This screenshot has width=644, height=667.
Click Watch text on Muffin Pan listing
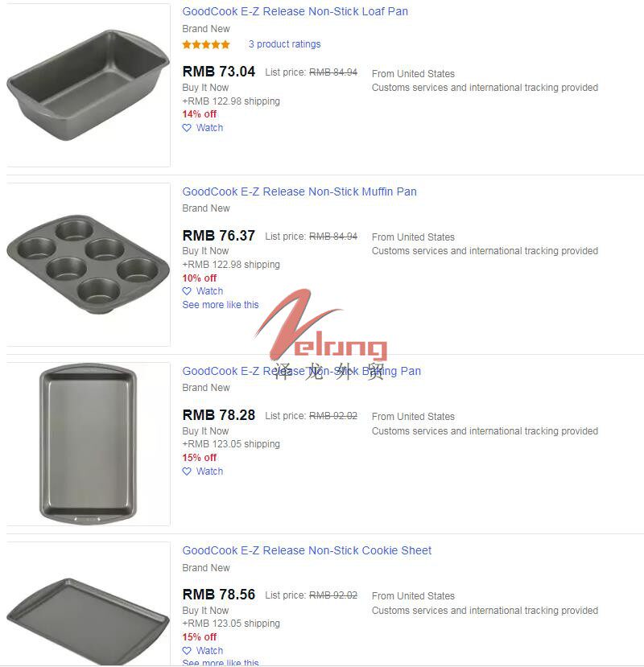coord(209,291)
